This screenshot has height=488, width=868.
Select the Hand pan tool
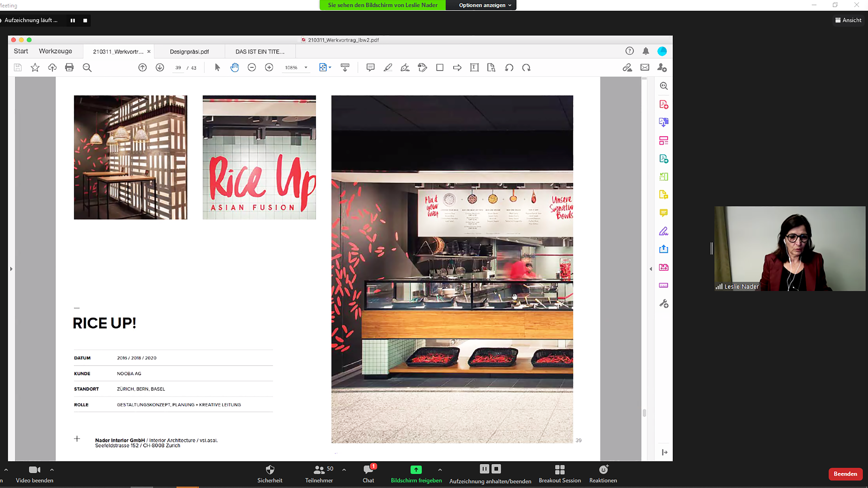234,68
